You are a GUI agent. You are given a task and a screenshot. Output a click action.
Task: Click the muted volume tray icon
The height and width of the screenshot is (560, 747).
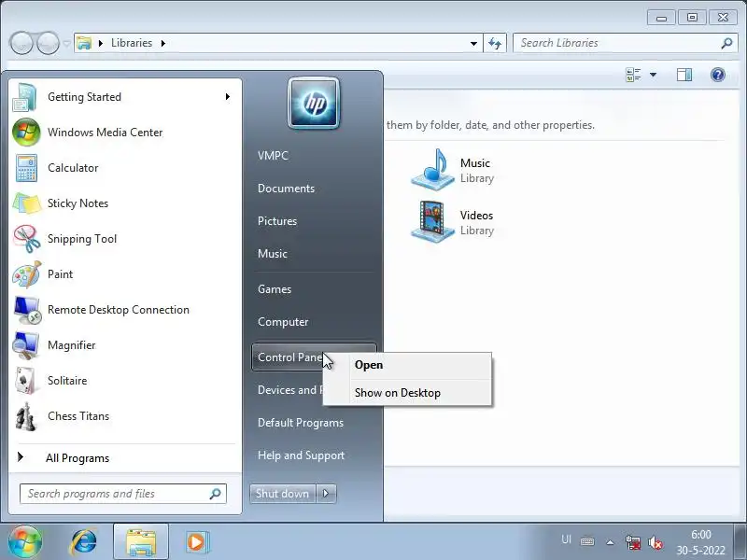click(x=655, y=542)
